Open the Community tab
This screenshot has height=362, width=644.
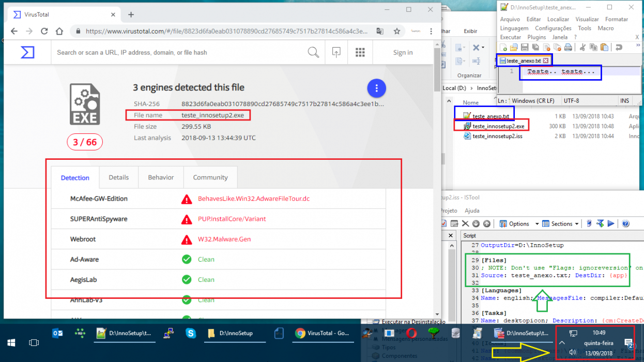point(210,177)
